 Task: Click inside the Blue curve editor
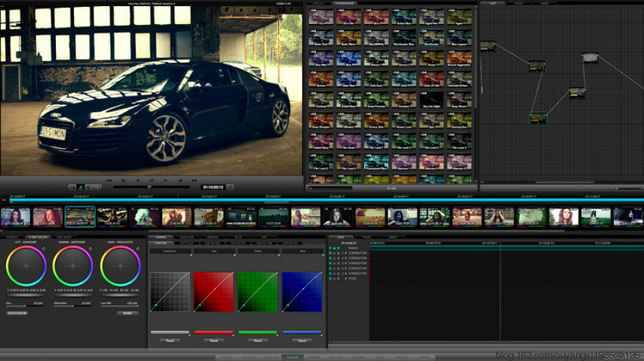[302, 292]
